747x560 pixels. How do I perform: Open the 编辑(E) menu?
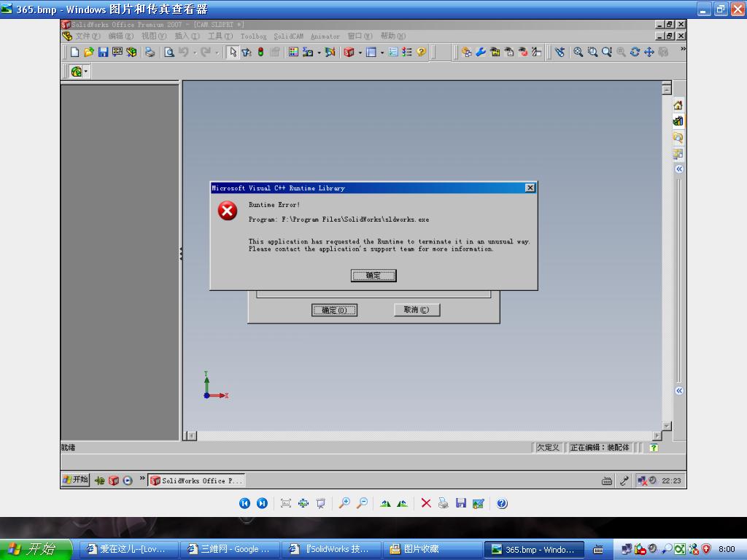pyautogui.click(x=121, y=36)
